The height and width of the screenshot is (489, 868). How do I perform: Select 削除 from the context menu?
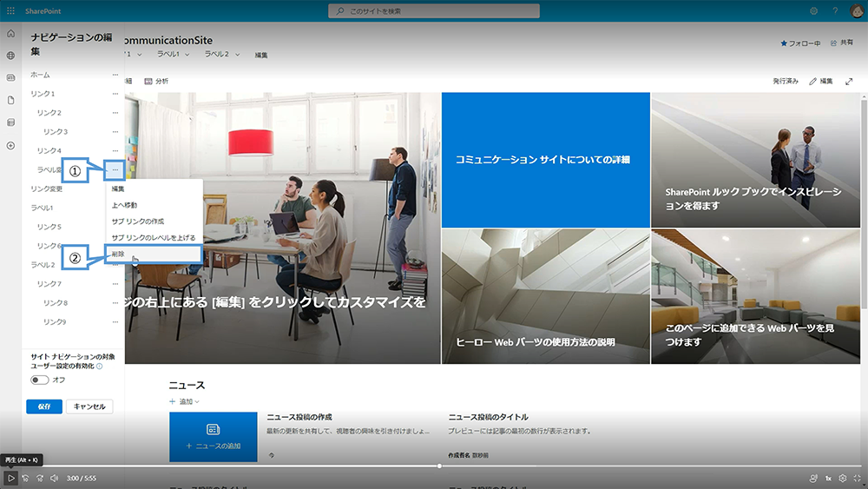coord(118,254)
